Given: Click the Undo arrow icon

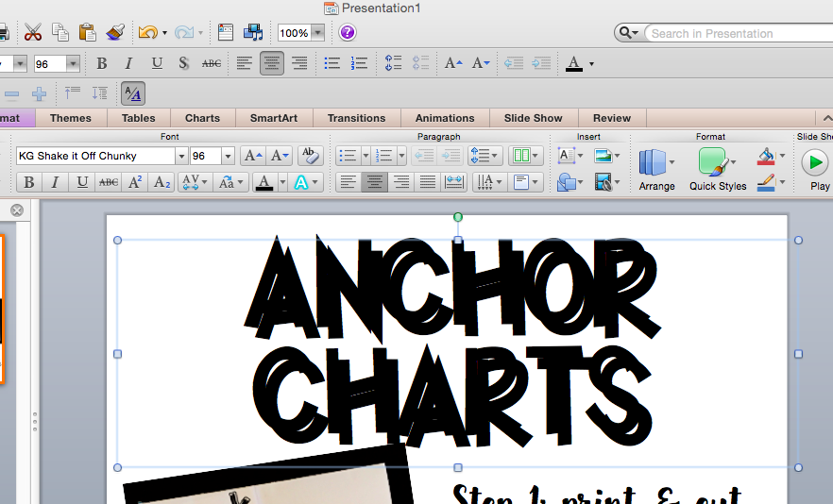Looking at the screenshot, I should pyautogui.click(x=147, y=32).
